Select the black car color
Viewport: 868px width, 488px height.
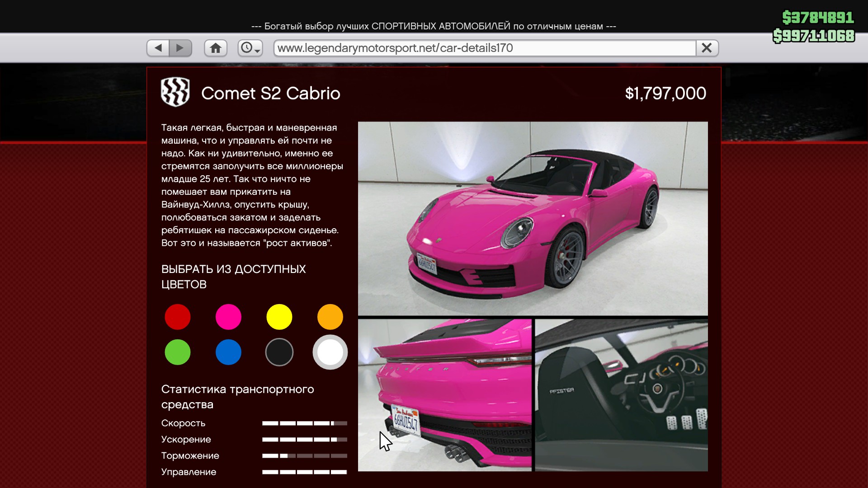(279, 352)
